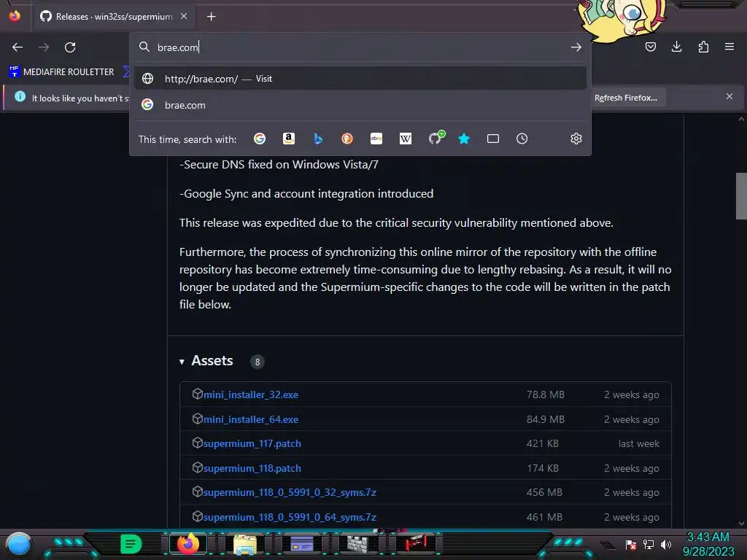Image resolution: width=747 pixels, height=560 pixels.
Task: Close the Releases win32ss/supermium tab
Action: [x=184, y=16]
